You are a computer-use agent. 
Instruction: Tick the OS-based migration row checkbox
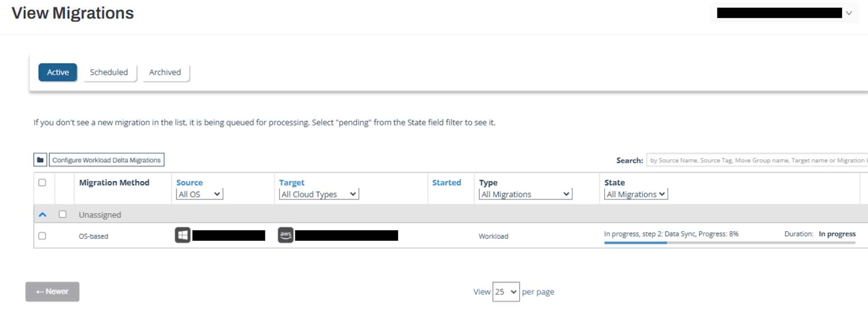pyautogui.click(x=42, y=236)
